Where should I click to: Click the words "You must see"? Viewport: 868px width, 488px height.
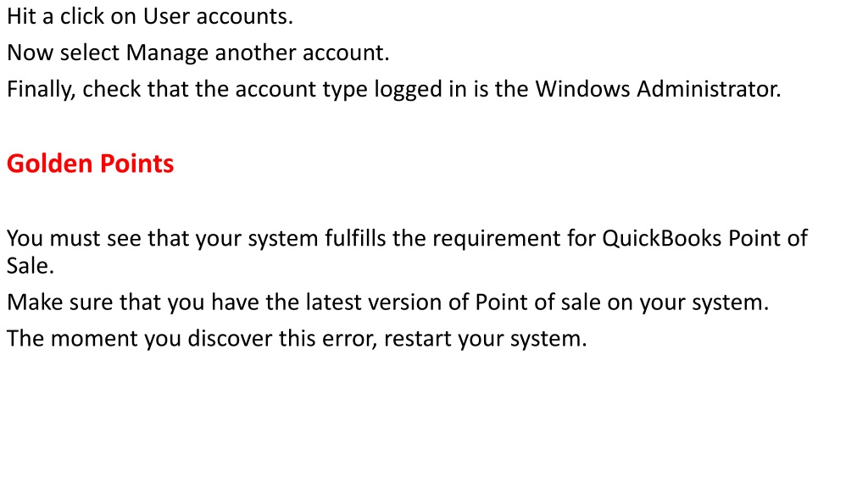(74, 238)
